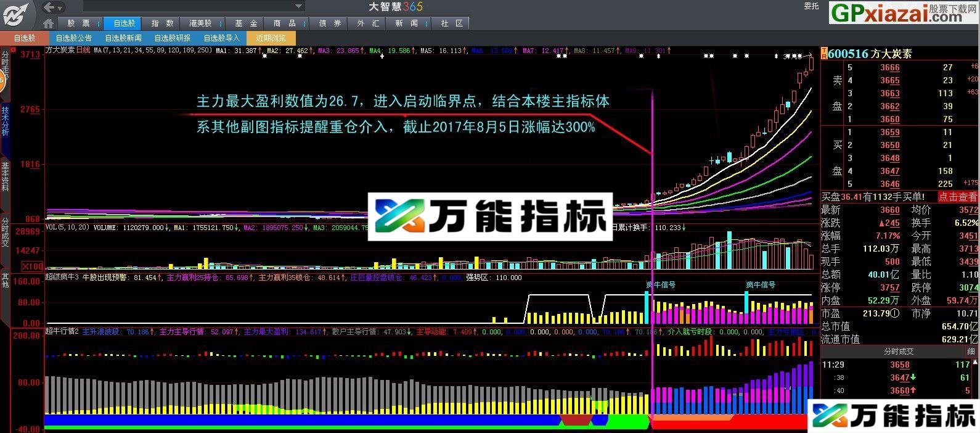
Task: Open 自选股新闻 sub-tab
Action: (123, 38)
